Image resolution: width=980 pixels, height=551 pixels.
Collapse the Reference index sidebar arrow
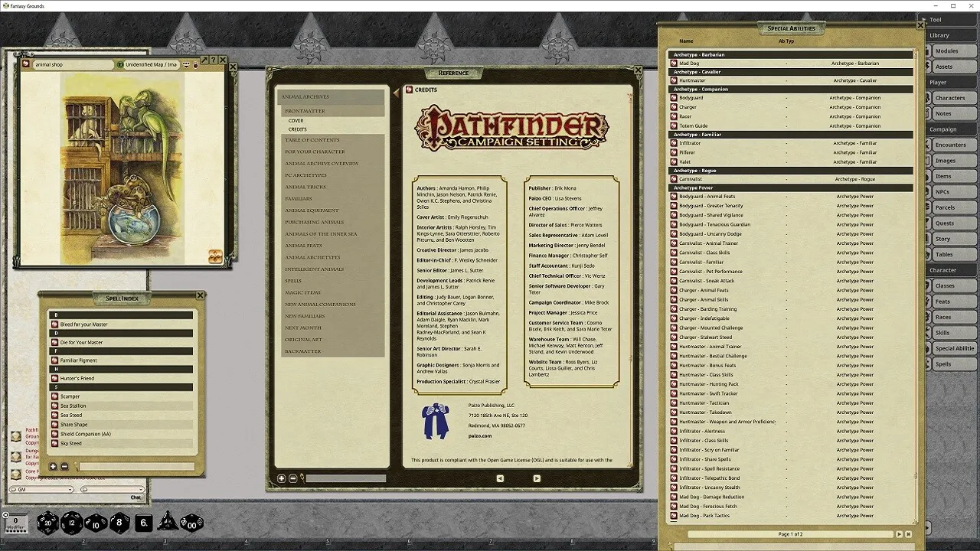(397, 92)
